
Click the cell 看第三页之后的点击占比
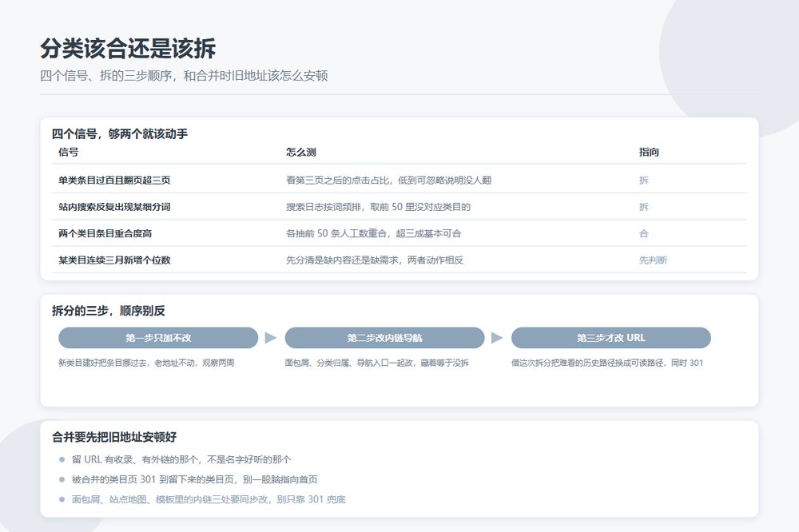[x=389, y=180]
